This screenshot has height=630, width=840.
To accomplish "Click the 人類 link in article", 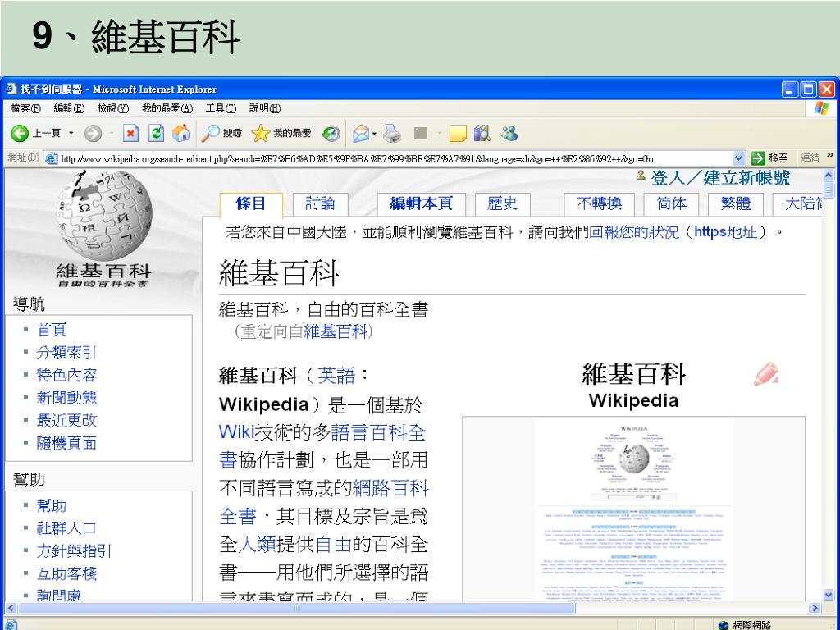I will click(x=257, y=545).
